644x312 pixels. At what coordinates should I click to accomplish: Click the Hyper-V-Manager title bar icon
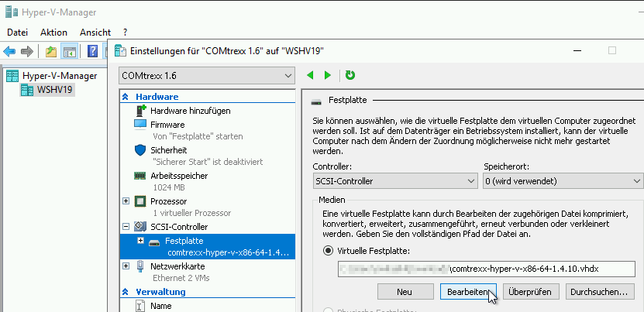tap(12, 12)
